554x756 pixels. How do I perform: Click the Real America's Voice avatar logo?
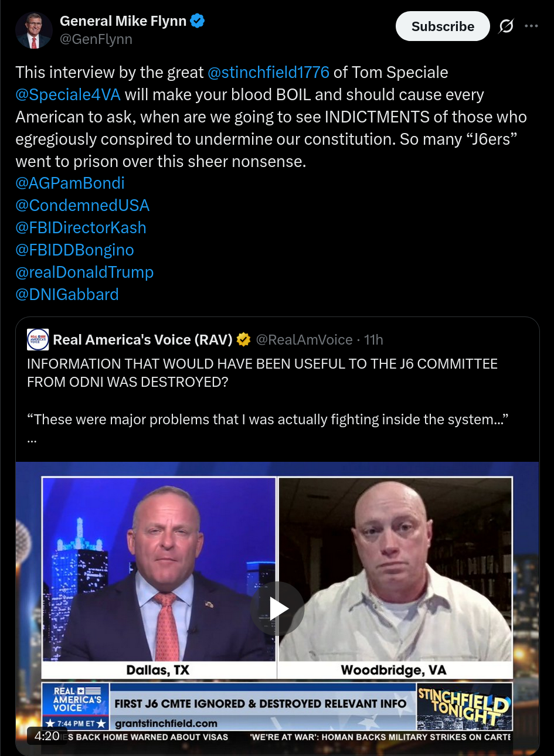(38, 340)
